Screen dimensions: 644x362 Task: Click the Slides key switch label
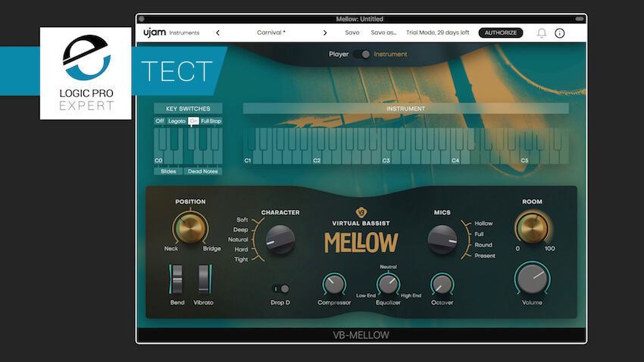pyautogui.click(x=168, y=171)
